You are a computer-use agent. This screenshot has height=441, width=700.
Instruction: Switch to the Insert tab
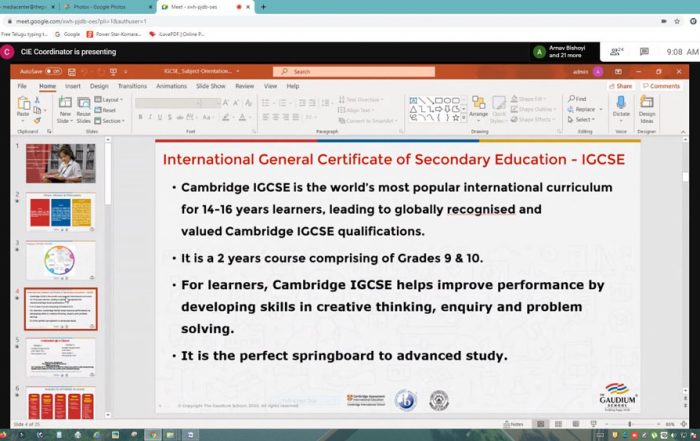73,86
